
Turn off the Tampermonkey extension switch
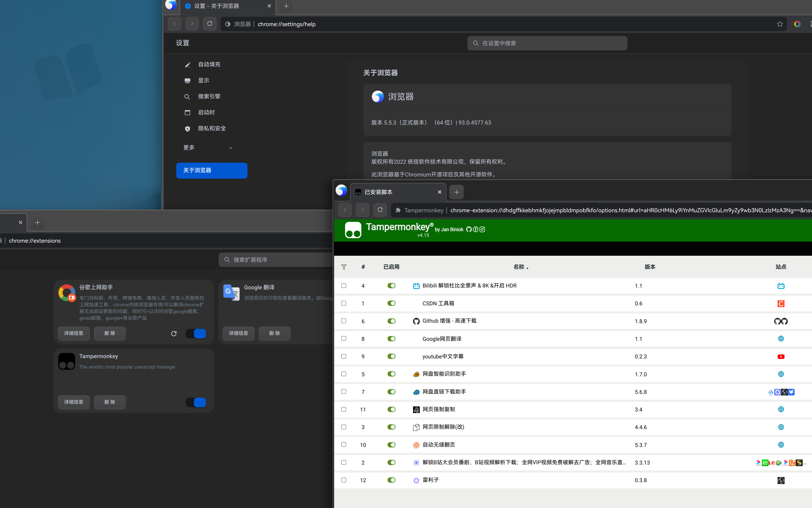tap(196, 402)
